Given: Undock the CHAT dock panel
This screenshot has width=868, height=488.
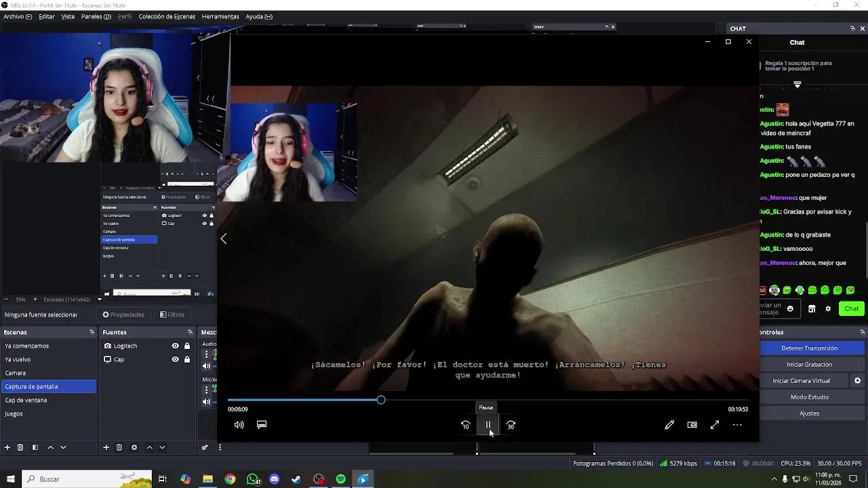Looking at the screenshot, I should [852, 28].
